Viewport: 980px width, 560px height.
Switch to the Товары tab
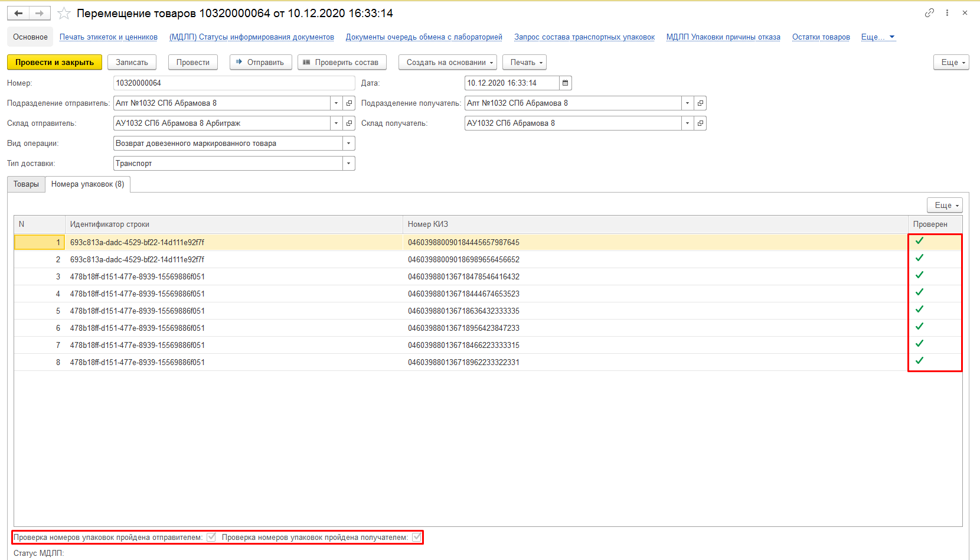(26, 184)
